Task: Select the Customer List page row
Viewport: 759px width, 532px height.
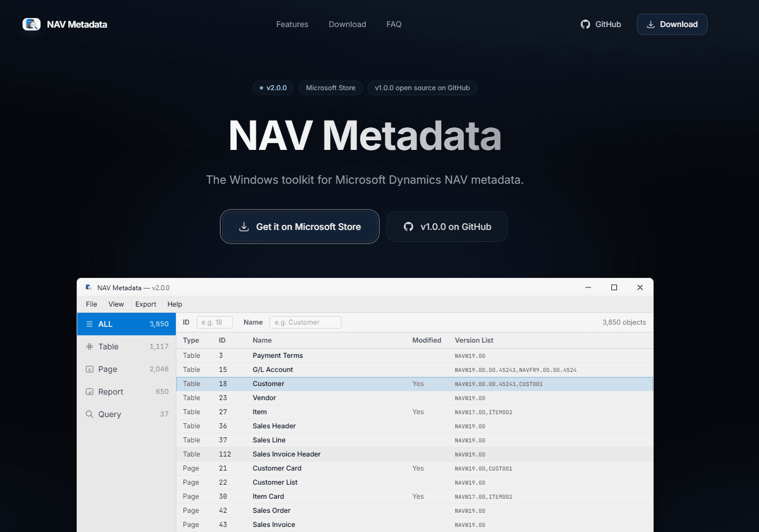Action: click(415, 482)
